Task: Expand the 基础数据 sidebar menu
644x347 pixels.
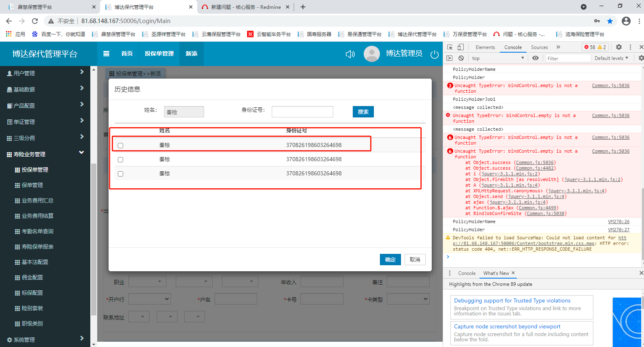Action: click(45, 89)
